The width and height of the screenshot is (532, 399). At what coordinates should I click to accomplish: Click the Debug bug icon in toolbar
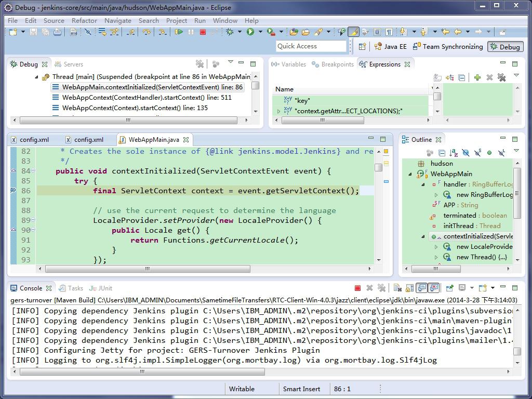230,32
